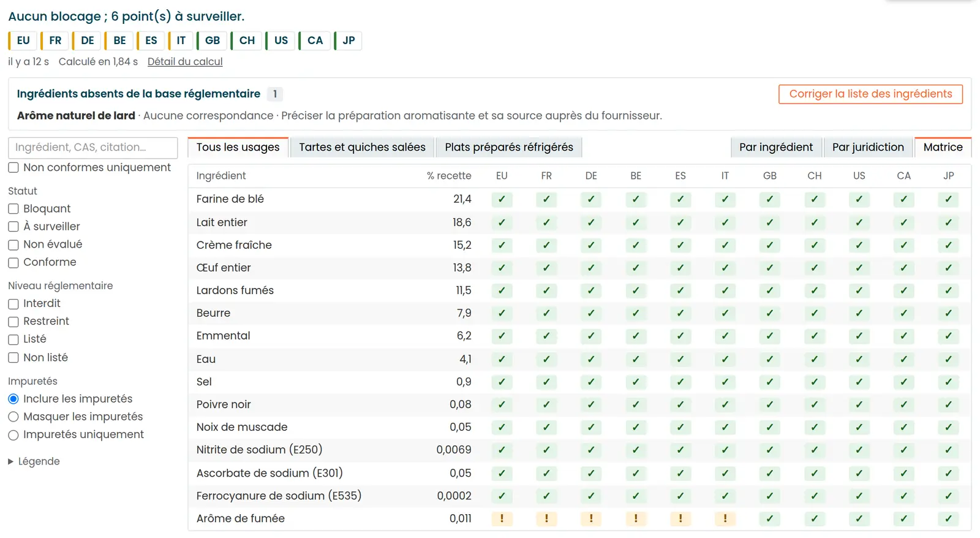
Task: Click the EU checkmark for Farine de blé
Action: point(502,199)
